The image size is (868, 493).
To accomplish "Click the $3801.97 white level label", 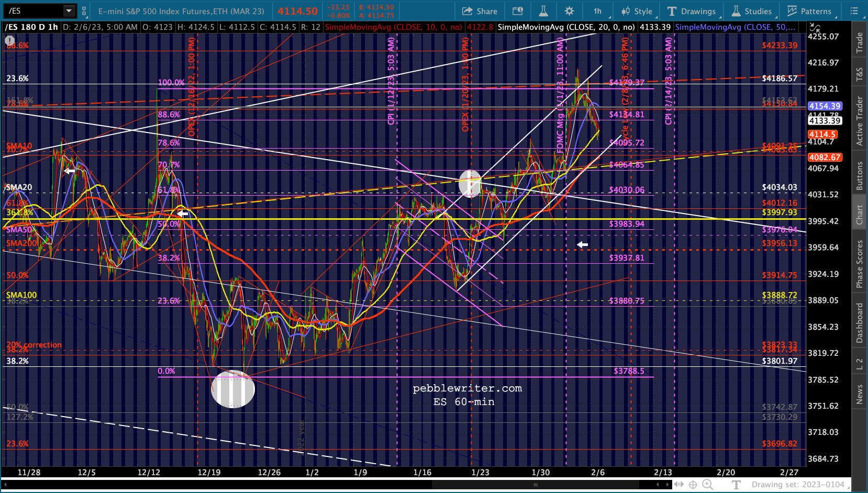I will 780,361.
